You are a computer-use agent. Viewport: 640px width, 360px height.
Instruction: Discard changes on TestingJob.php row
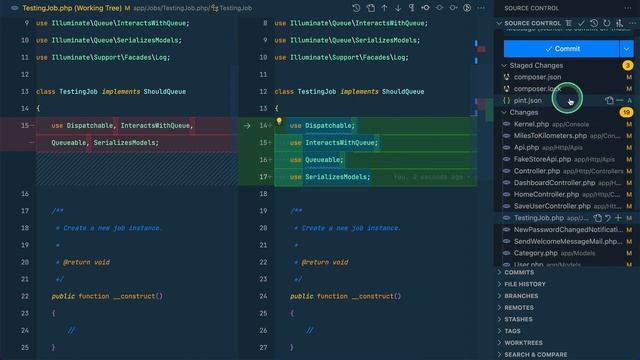click(608, 218)
